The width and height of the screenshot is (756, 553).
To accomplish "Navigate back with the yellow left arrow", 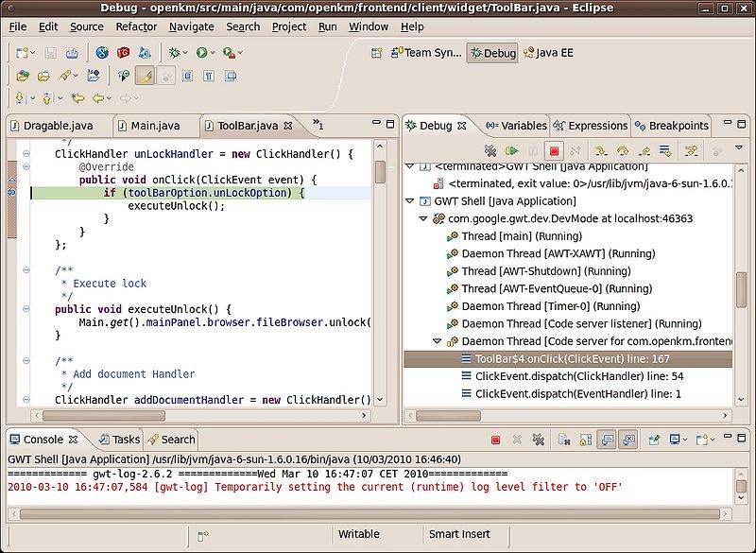I will click(98, 98).
